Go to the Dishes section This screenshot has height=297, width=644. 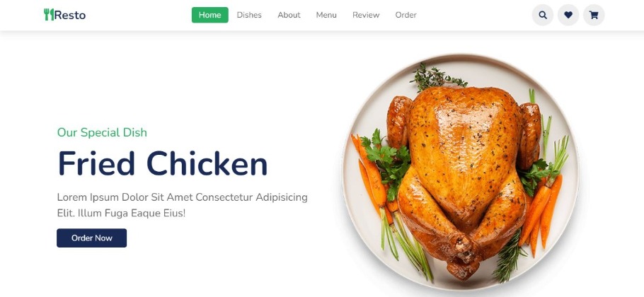point(249,15)
